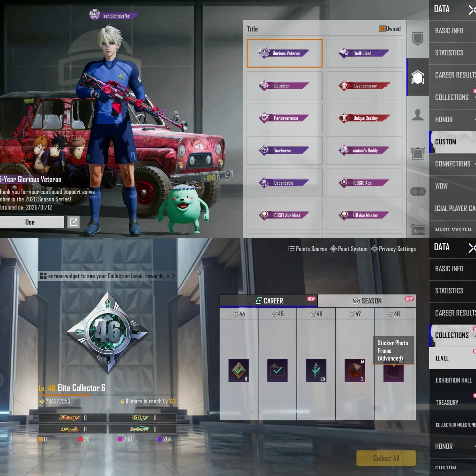Switch to the Season tab

(x=367, y=301)
